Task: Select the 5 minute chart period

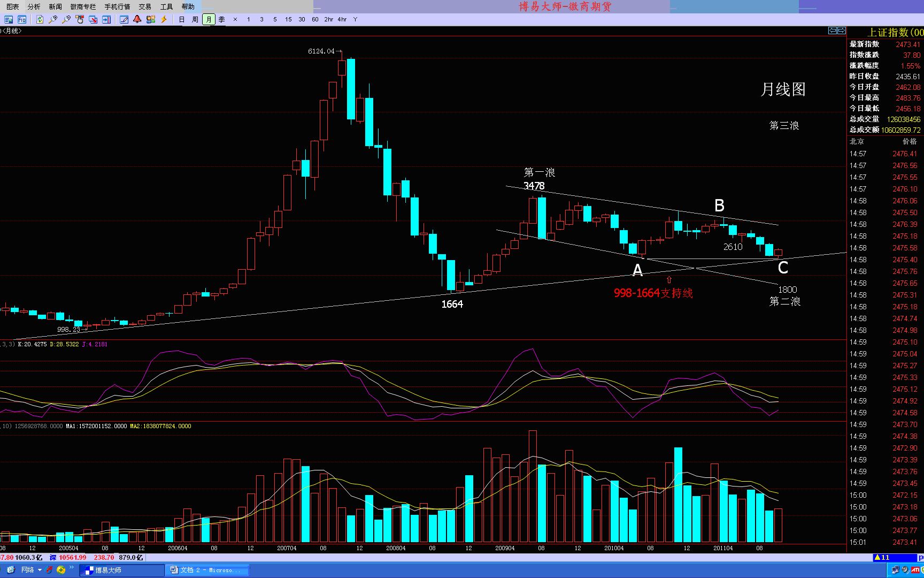Action: click(x=275, y=19)
